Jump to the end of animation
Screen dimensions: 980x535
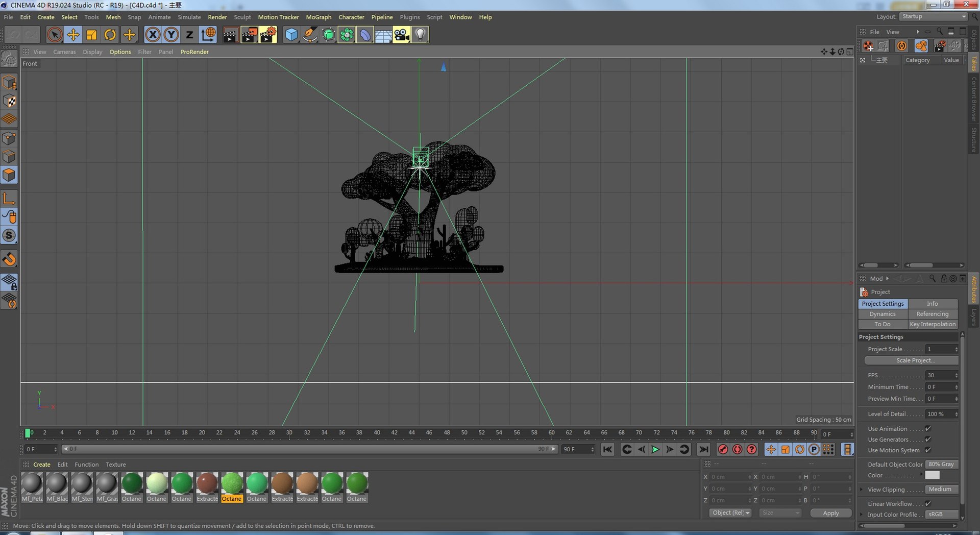pyautogui.click(x=703, y=449)
